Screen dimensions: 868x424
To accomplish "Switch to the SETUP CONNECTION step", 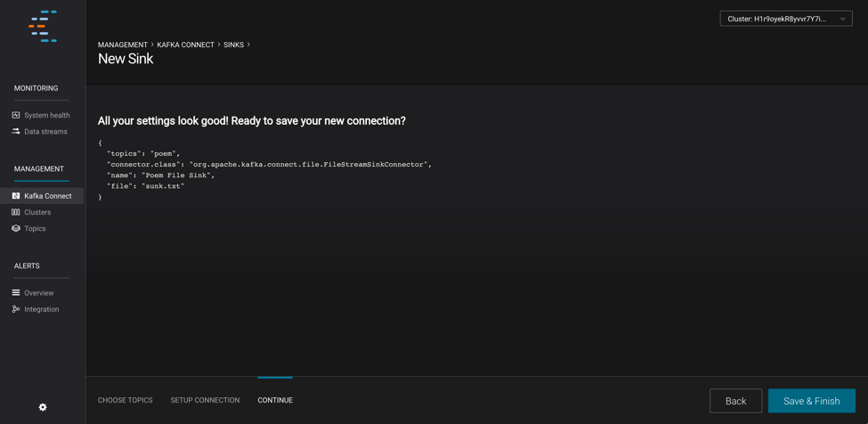I will pos(205,400).
